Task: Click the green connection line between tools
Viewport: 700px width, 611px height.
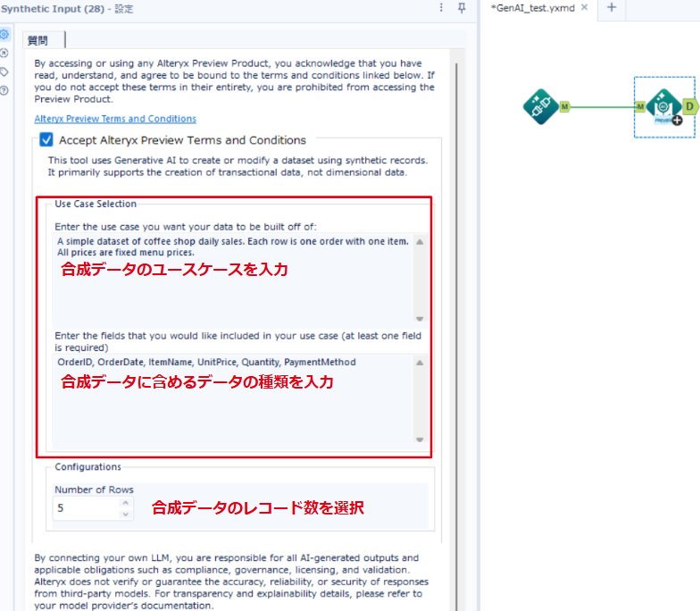Action: click(603, 107)
